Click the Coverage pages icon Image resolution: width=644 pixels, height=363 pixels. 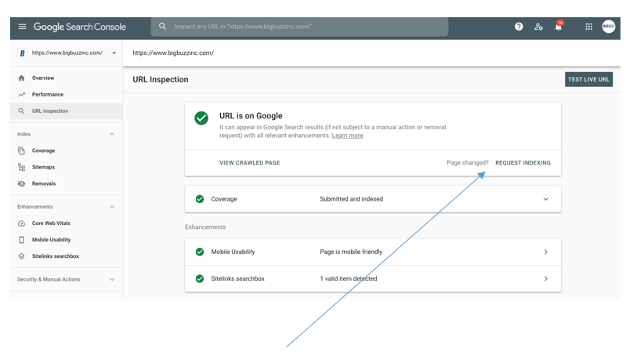pyautogui.click(x=21, y=151)
